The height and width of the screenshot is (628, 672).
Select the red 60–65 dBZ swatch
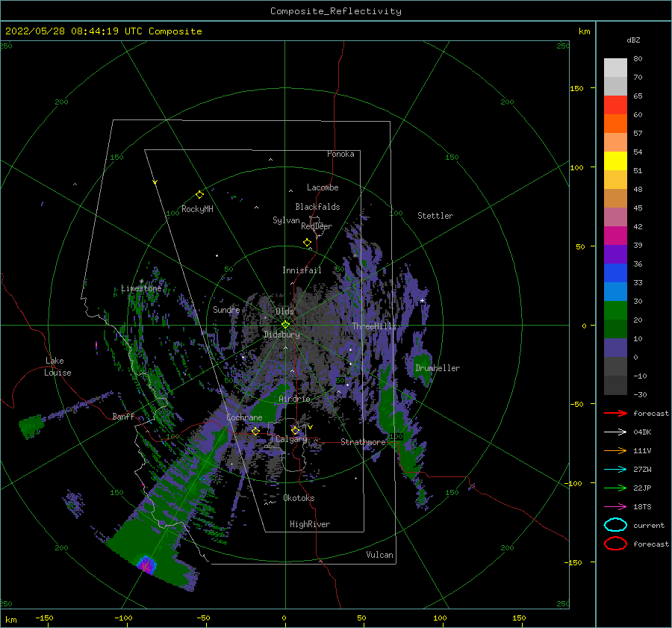(615, 105)
